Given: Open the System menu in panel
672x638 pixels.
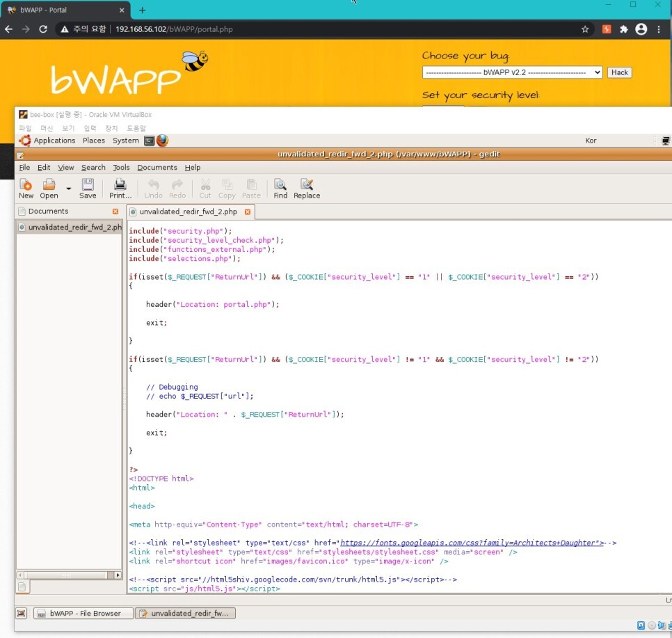Looking at the screenshot, I should [126, 141].
